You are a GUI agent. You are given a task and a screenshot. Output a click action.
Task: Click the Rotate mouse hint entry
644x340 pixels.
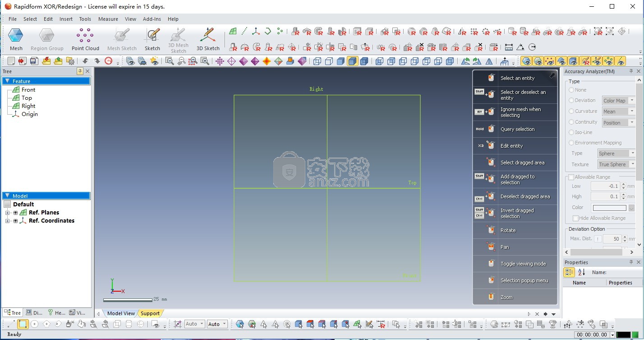(515, 230)
